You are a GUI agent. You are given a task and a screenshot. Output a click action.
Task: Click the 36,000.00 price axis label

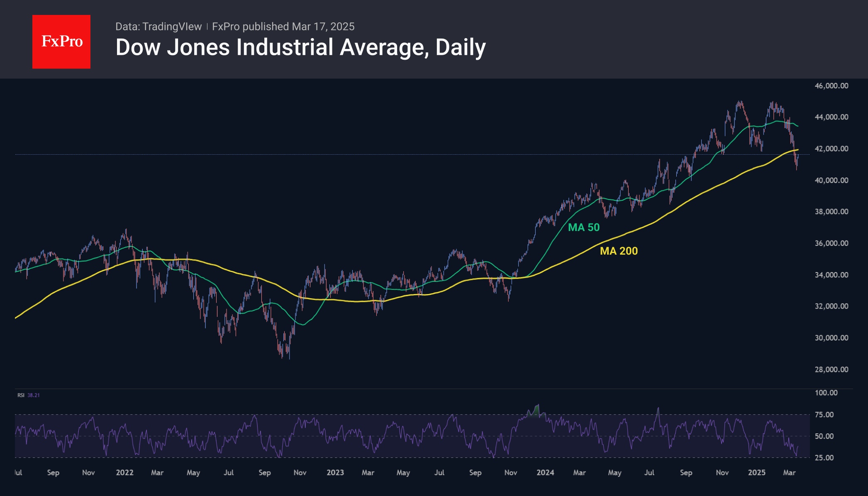[x=831, y=243]
